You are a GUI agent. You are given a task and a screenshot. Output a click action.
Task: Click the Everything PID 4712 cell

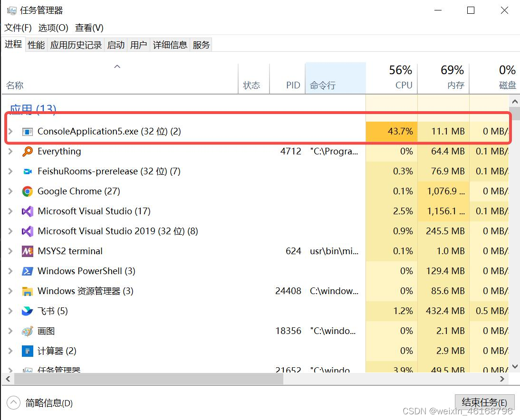click(x=290, y=152)
